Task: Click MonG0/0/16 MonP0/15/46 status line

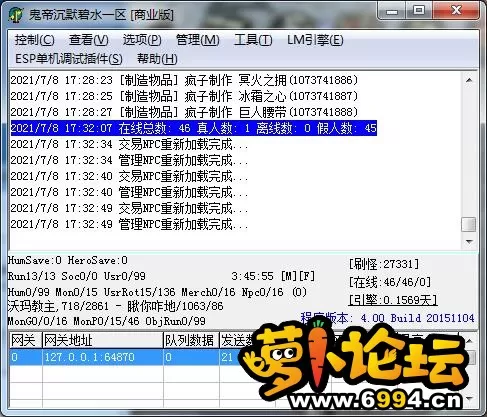Action: pos(107,321)
